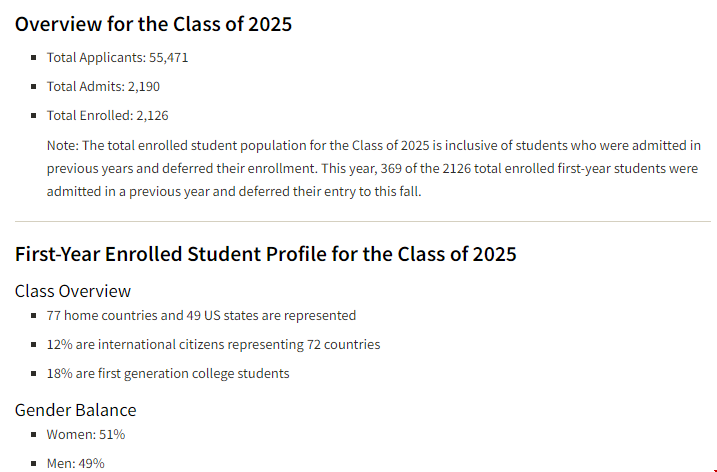Image resolution: width=717 pixels, height=472 pixels.
Task: Click the 'Women: 51%' line
Action: [x=86, y=434]
